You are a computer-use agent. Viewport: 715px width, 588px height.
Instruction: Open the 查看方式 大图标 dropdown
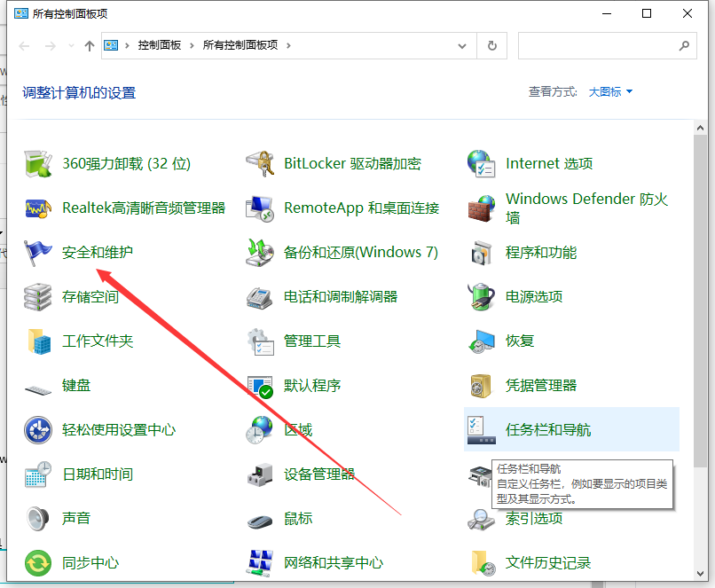(608, 91)
